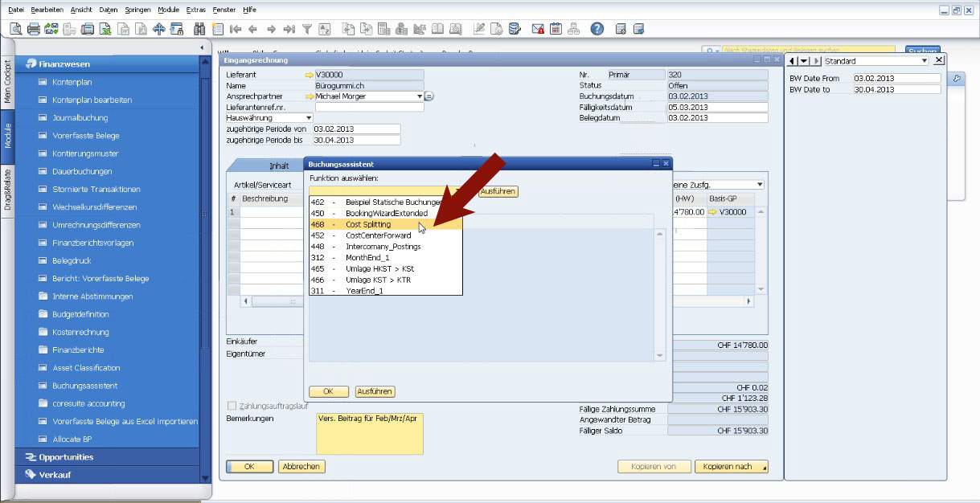Click the print icon in toolbar

(34, 29)
